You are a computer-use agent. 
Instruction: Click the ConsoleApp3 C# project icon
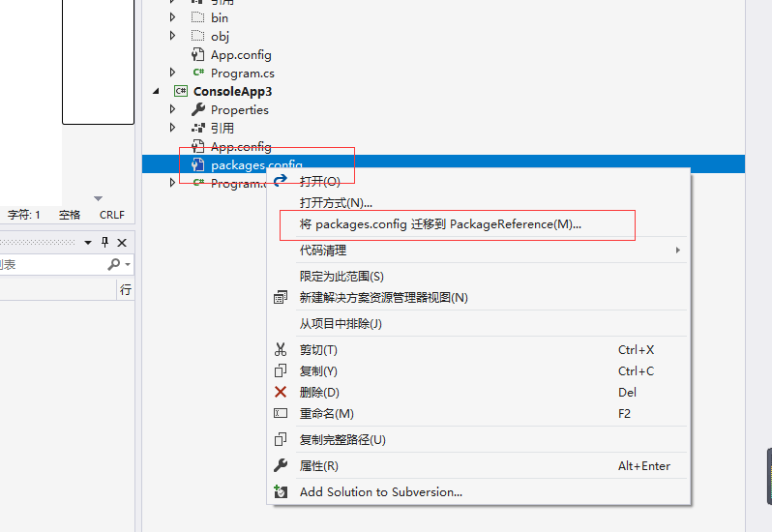coord(181,91)
